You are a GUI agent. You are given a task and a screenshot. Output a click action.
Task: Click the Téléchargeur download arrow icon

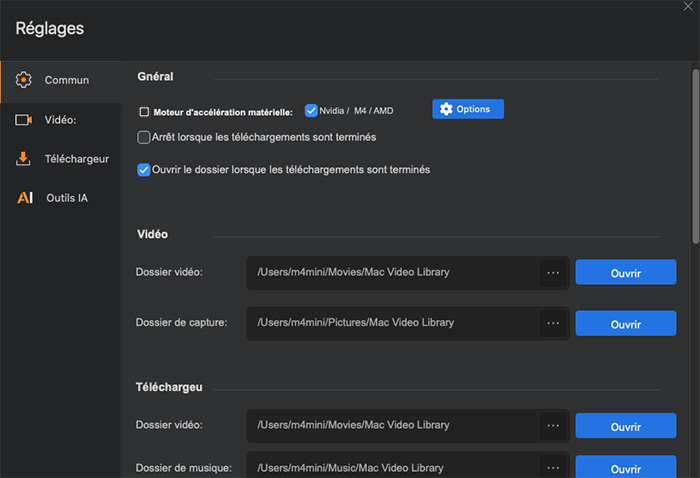(23, 158)
